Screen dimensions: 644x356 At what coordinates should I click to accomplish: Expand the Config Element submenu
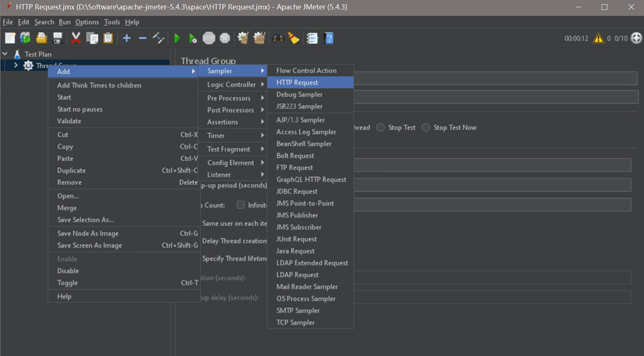point(233,162)
